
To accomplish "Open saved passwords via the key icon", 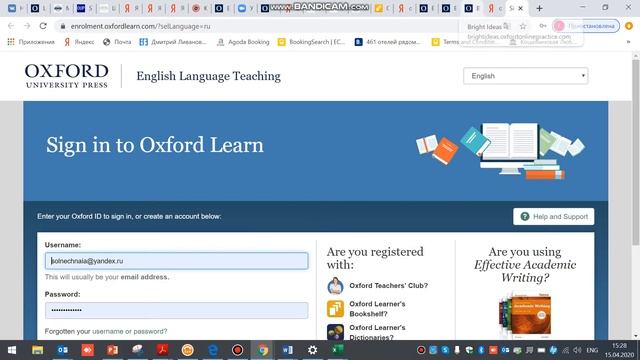I will (x=542, y=26).
